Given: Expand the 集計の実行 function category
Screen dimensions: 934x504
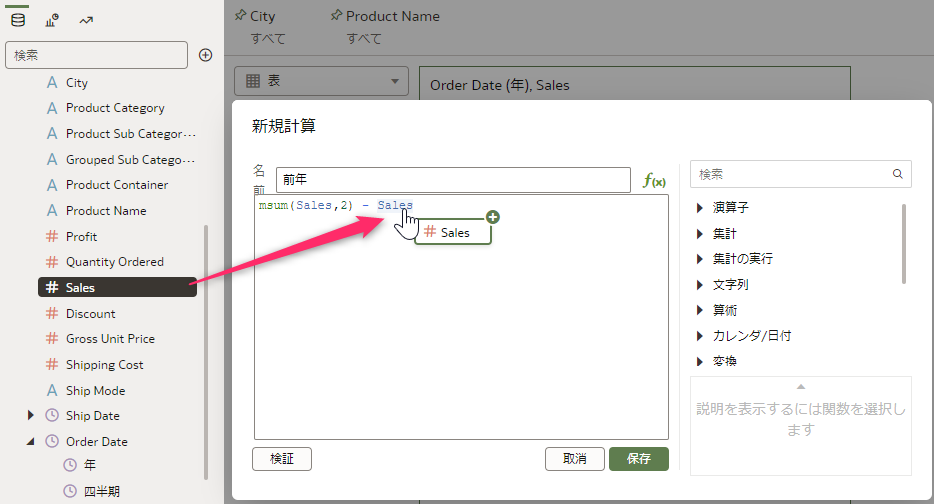Looking at the screenshot, I should (x=700, y=259).
